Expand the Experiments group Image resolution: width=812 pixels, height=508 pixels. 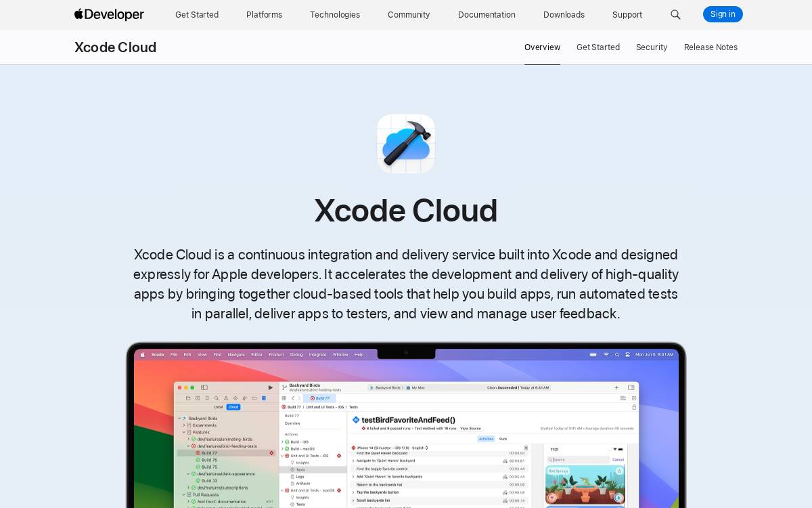coord(184,425)
